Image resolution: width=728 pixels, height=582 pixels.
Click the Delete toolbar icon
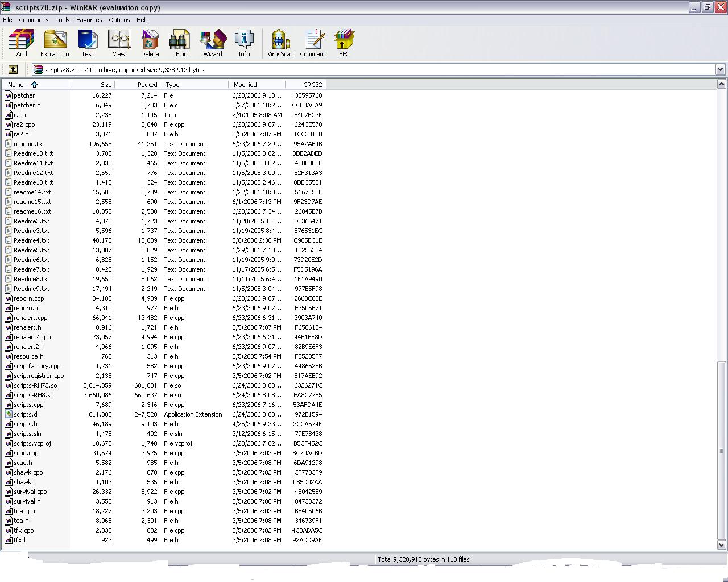(x=150, y=43)
